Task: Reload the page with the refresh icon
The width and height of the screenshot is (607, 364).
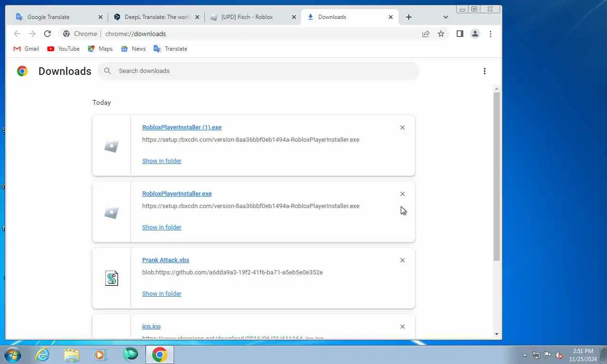Action: [x=47, y=34]
